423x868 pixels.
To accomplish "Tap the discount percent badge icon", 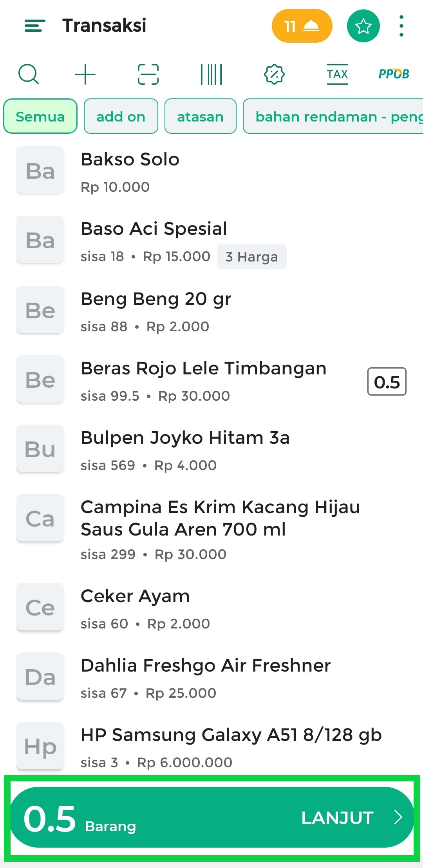I will point(274,74).
